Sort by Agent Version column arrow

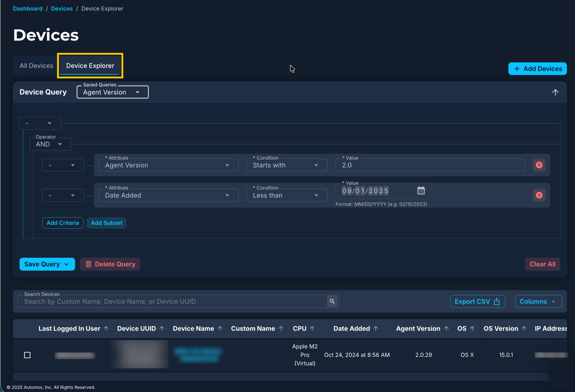[x=446, y=328]
